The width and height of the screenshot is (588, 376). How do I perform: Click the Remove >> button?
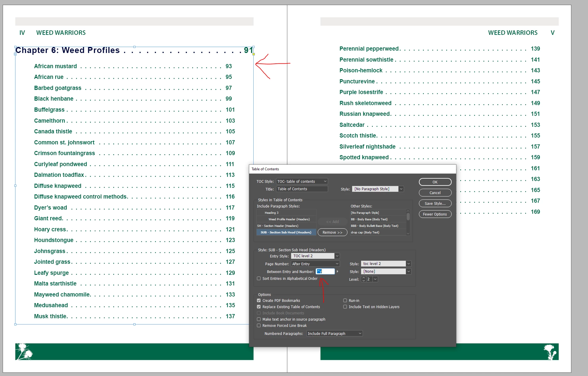(x=332, y=233)
